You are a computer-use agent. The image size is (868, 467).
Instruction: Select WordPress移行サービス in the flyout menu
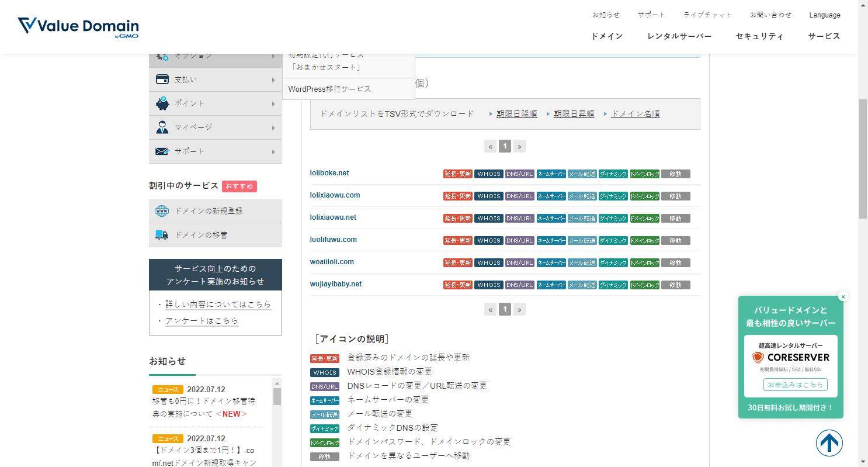pyautogui.click(x=349, y=89)
